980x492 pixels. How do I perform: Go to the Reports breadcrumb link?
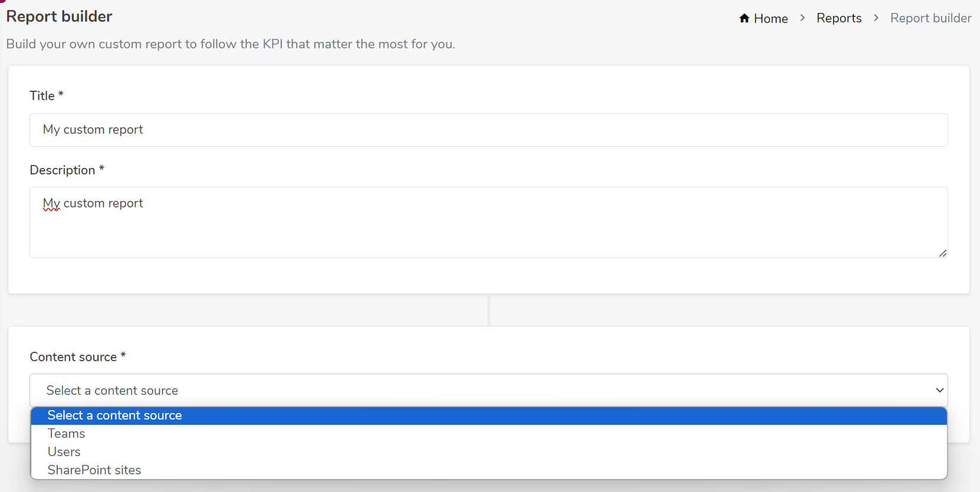[x=839, y=18]
